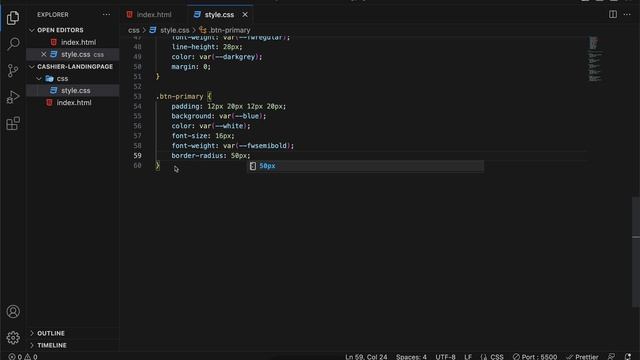Click the Spaces: 4 indentation status
This screenshot has width=640, height=360.
pyautogui.click(x=411, y=357)
